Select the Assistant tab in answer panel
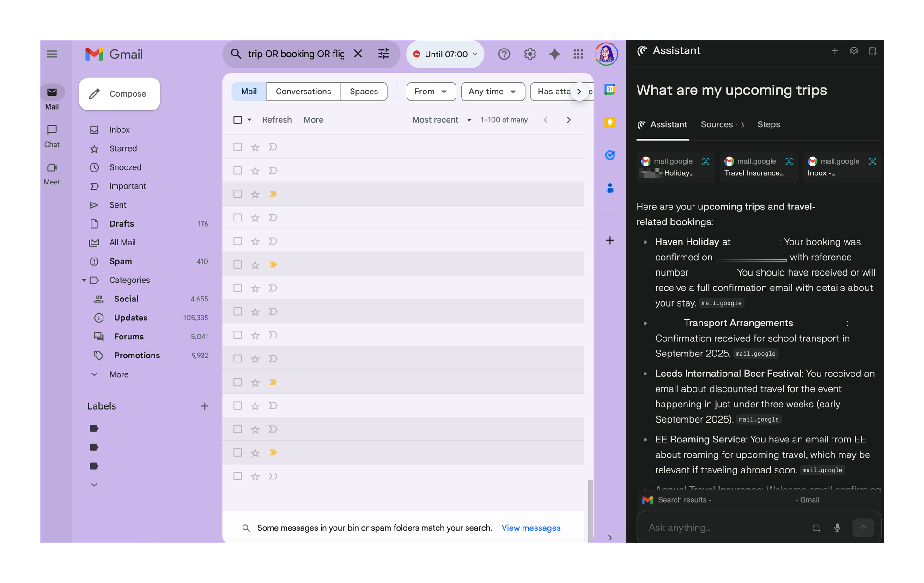The width and height of the screenshot is (924, 583). coord(663,124)
